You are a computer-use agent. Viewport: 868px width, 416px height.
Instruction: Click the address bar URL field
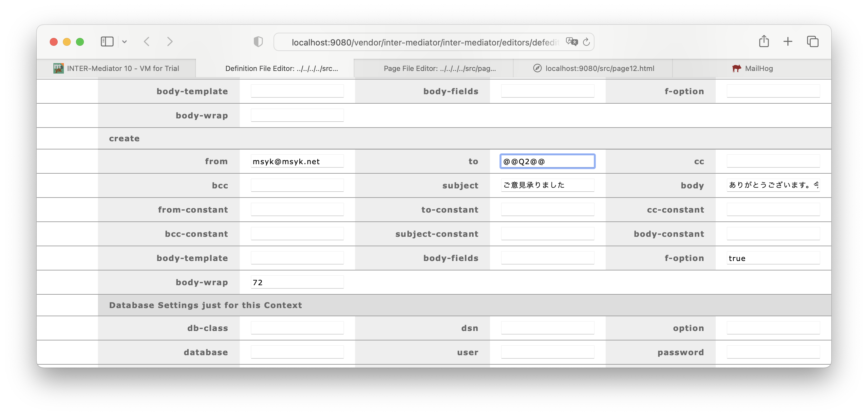point(425,42)
